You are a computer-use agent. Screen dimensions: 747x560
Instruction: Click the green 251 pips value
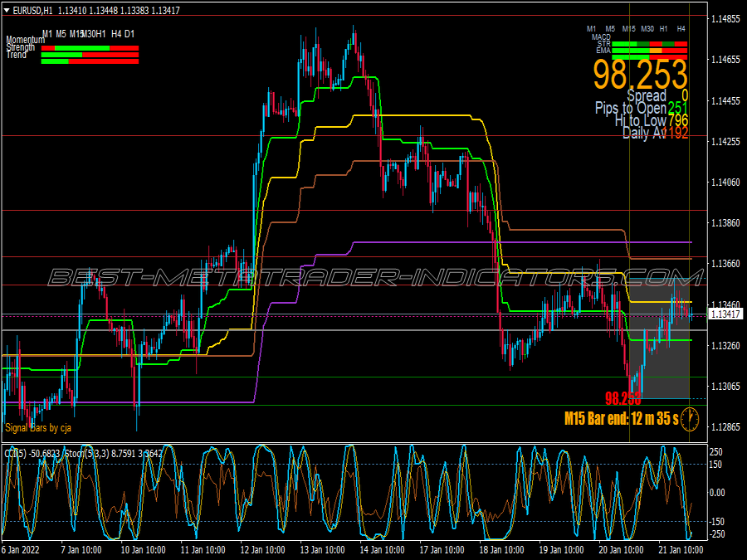(678, 108)
